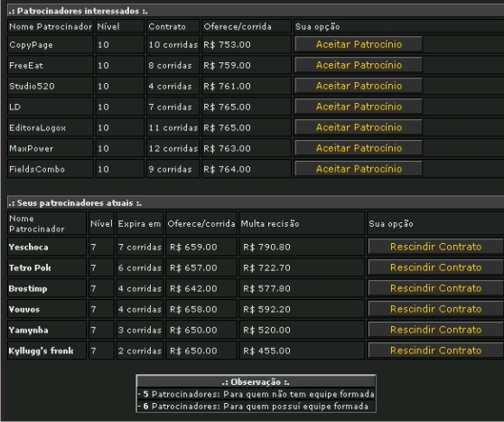504x422 pixels.
Task: Click the EditoraLogox sponsor name cell
Action: (51, 127)
